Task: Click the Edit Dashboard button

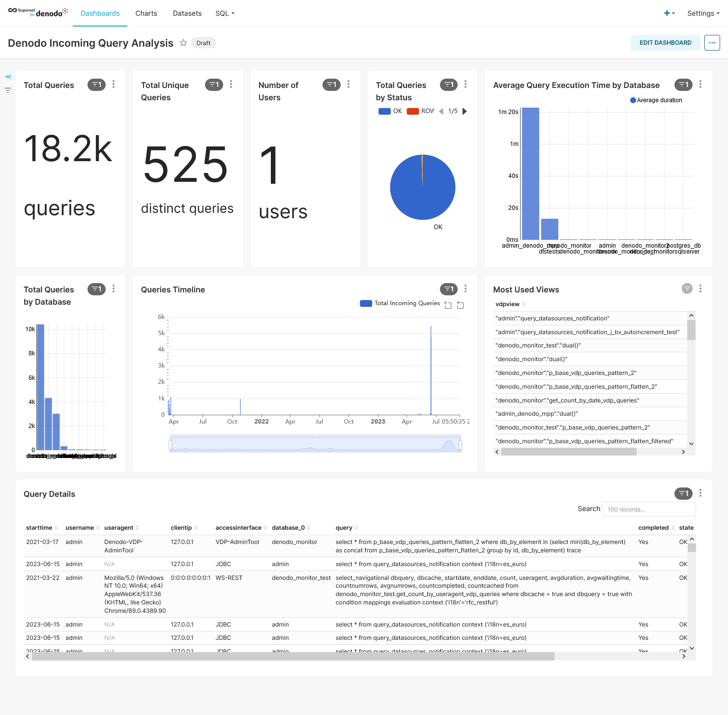Action: point(665,43)
